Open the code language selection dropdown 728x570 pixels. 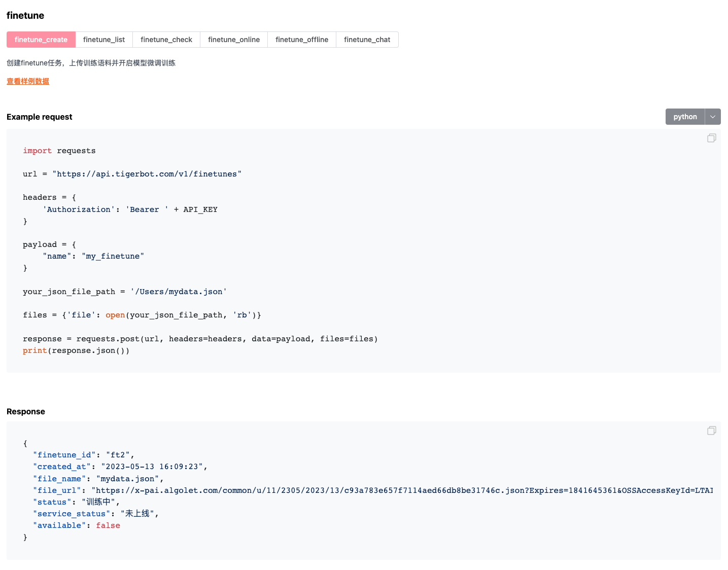(x=713, y=116)
